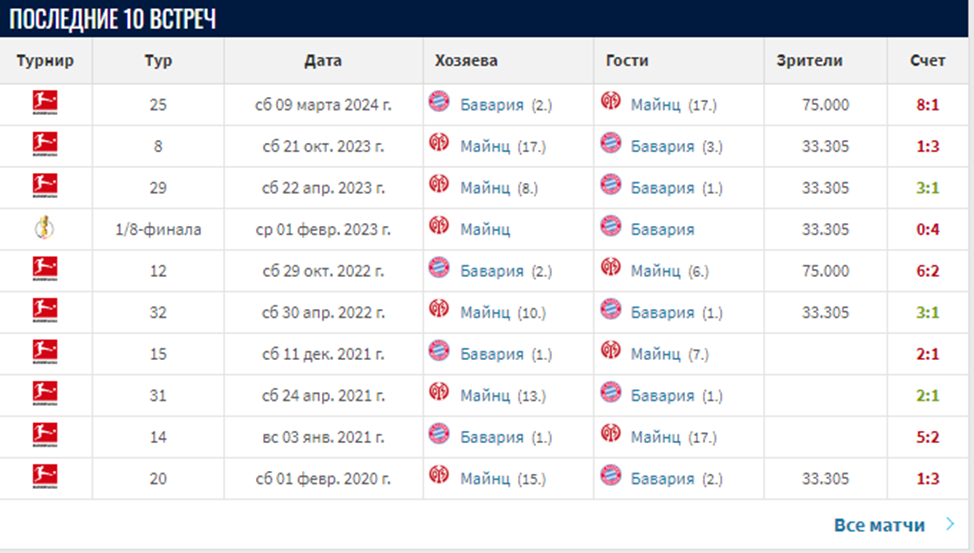Click the 'Счет' column header
Image resolution: width=974 pixels, height=553 pixels.
(x=927, y=61)
